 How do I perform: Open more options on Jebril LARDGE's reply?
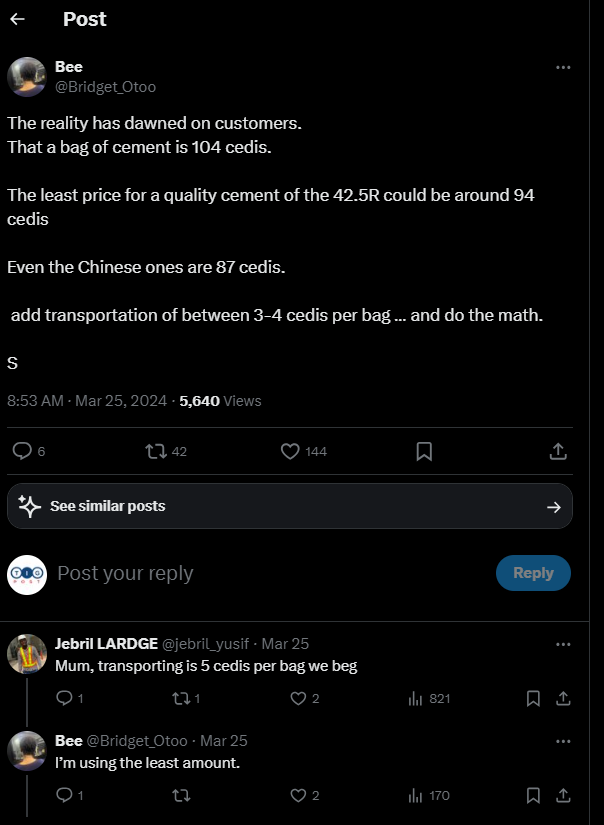click(563, 644)
